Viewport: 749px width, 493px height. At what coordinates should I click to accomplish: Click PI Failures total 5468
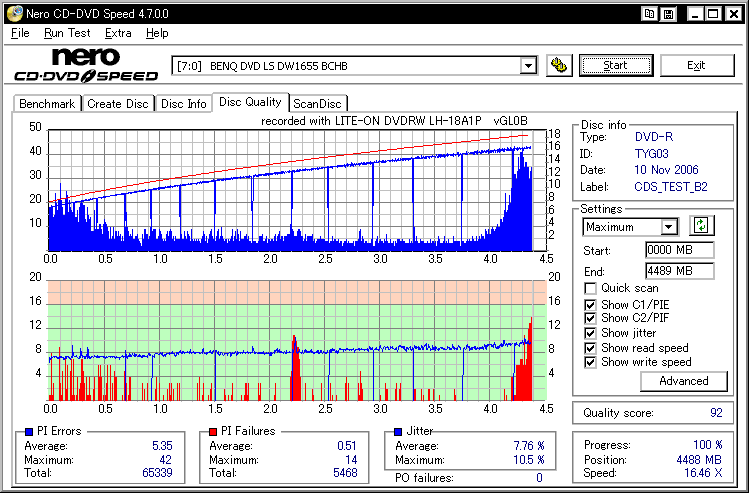click(x=345, y=473)
